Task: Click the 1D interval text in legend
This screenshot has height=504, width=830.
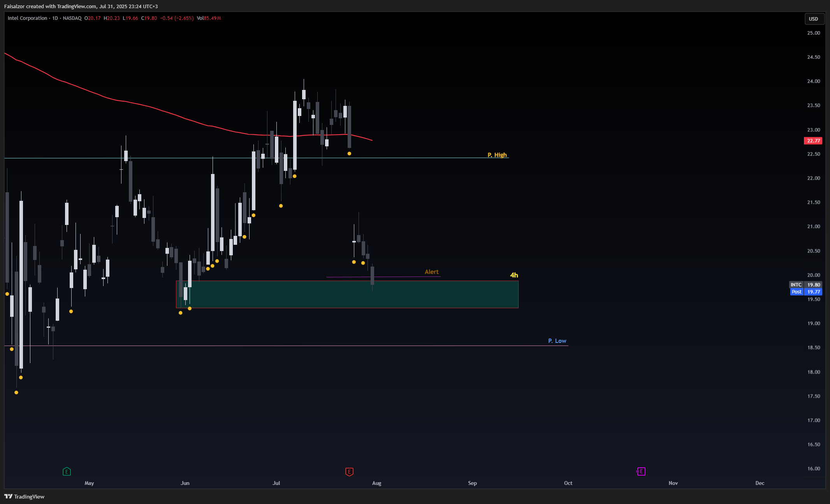Action: pyautogui.click(x=55, y=18)
